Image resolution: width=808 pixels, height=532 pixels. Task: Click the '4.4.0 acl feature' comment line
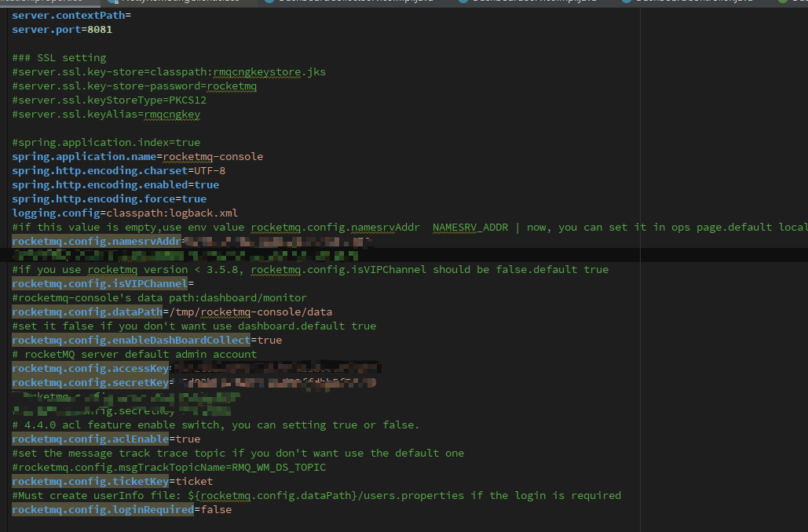(216, 425)
